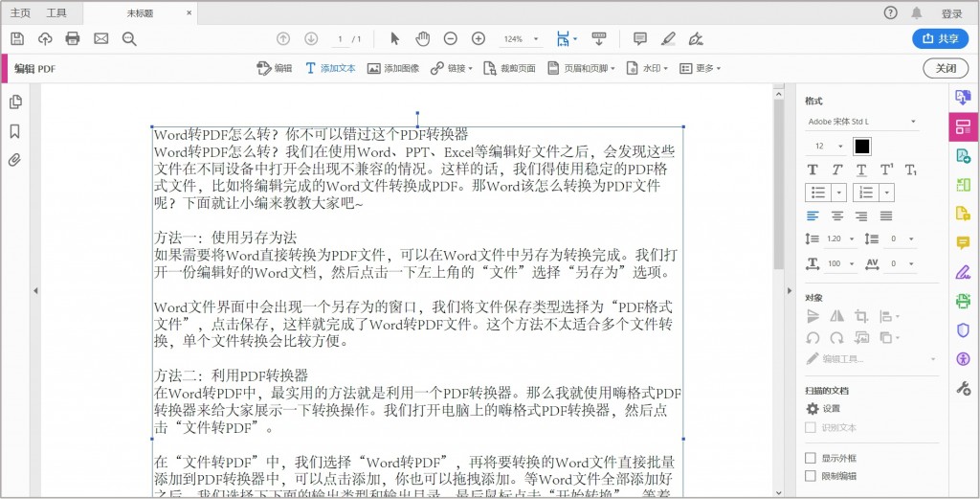Enable 限制编辑 checkbox
This screenshot has width=980, height=499.
click(811, 476)
